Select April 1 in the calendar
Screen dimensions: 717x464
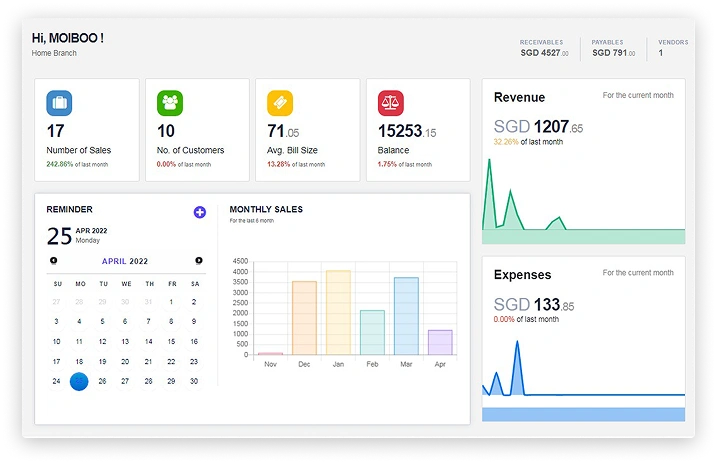point(171,302)
